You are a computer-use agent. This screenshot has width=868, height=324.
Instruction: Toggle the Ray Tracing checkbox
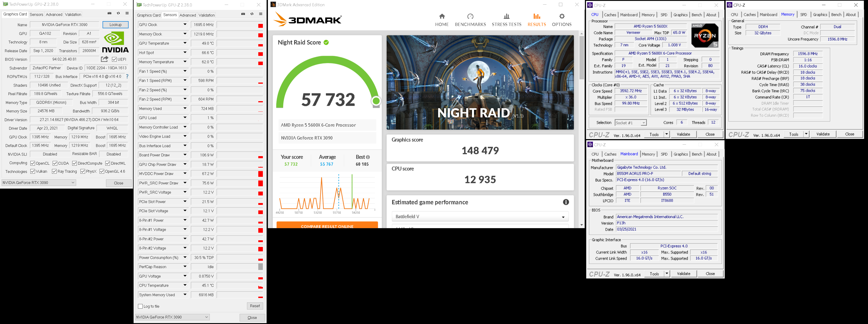click(x=54, y=172)
